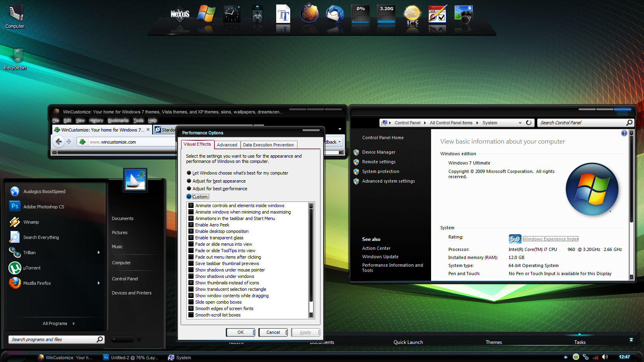The height and width of the screenshot is (362, 644).
Task: Open µTorrent from the Start menu
Action: pyautogui.click(x=31, y=268)
